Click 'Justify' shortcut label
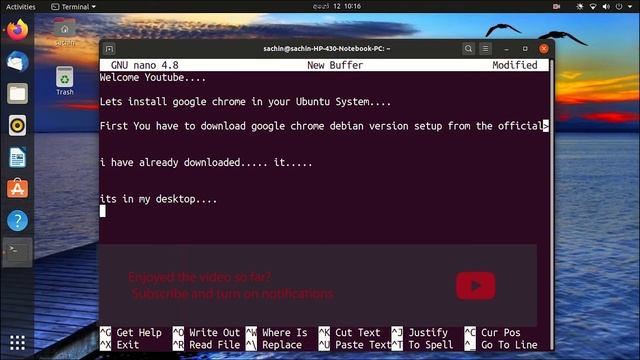This screenshot has height=360, width=640. point(428,333)
